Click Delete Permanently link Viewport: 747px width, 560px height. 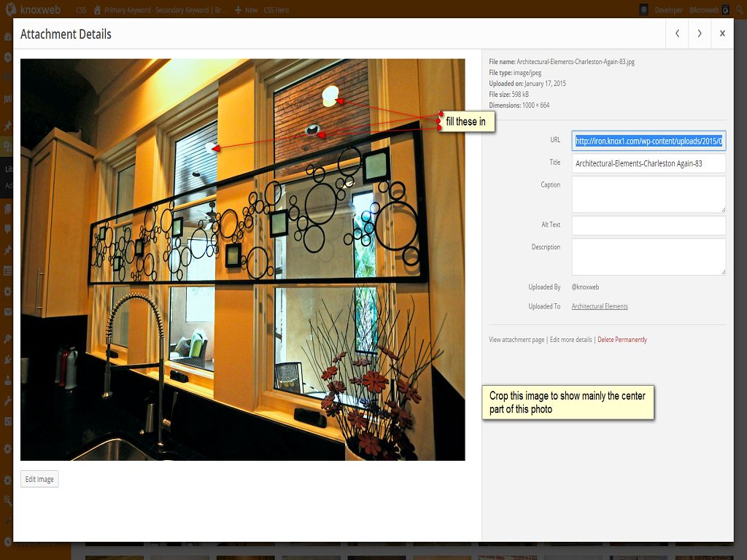click(622, 340)
